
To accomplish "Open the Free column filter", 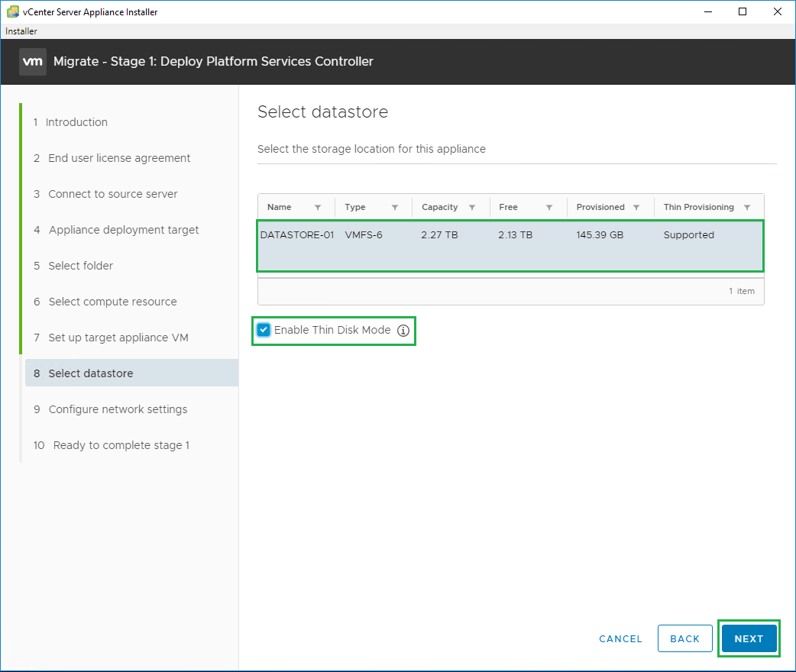I will [x=549, y=208].
